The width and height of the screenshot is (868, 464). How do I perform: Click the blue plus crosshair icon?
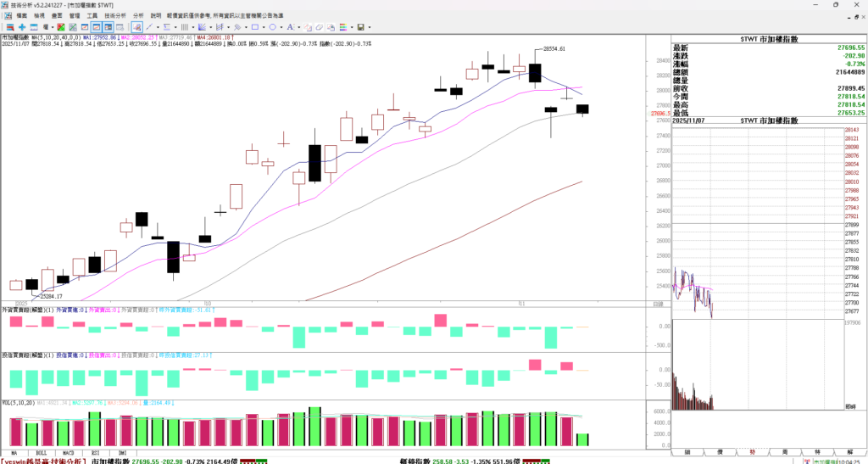click(22, 27)
